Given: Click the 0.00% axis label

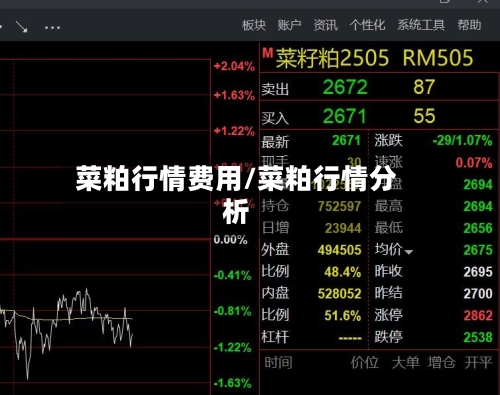Looking at the screenshot, I should tap(230, 239).
